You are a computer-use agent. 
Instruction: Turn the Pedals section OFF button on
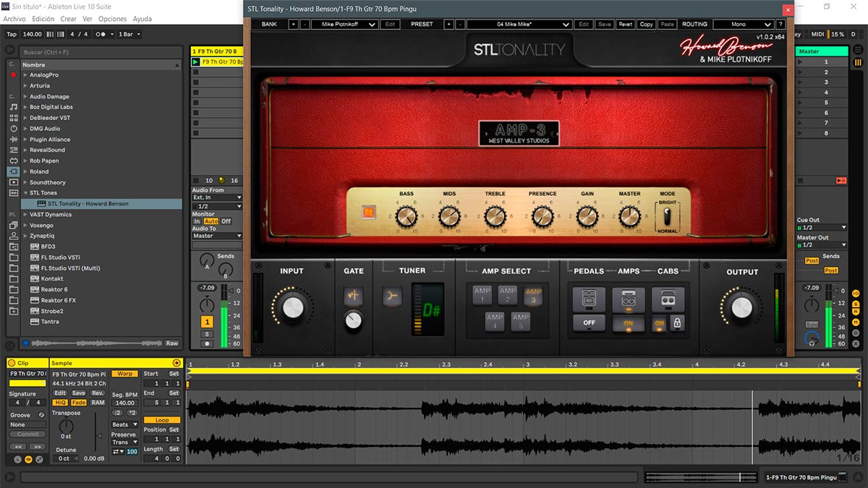589,322
